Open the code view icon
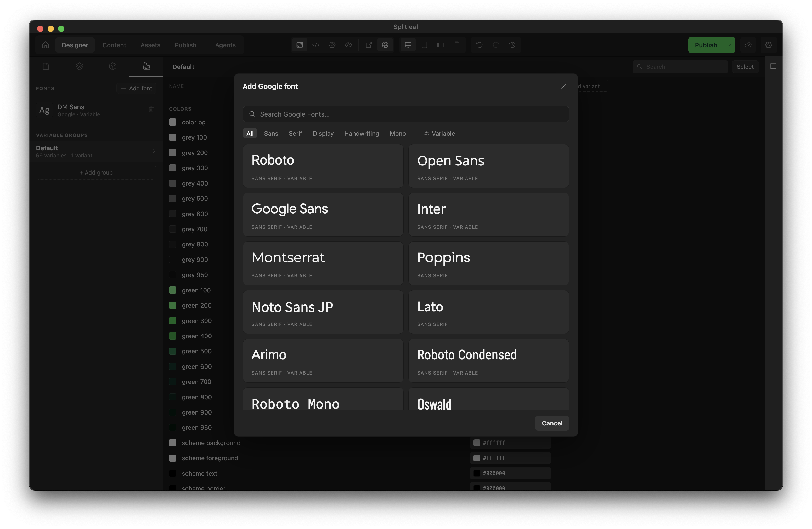The image size is (812, 529). pos(316,45)
